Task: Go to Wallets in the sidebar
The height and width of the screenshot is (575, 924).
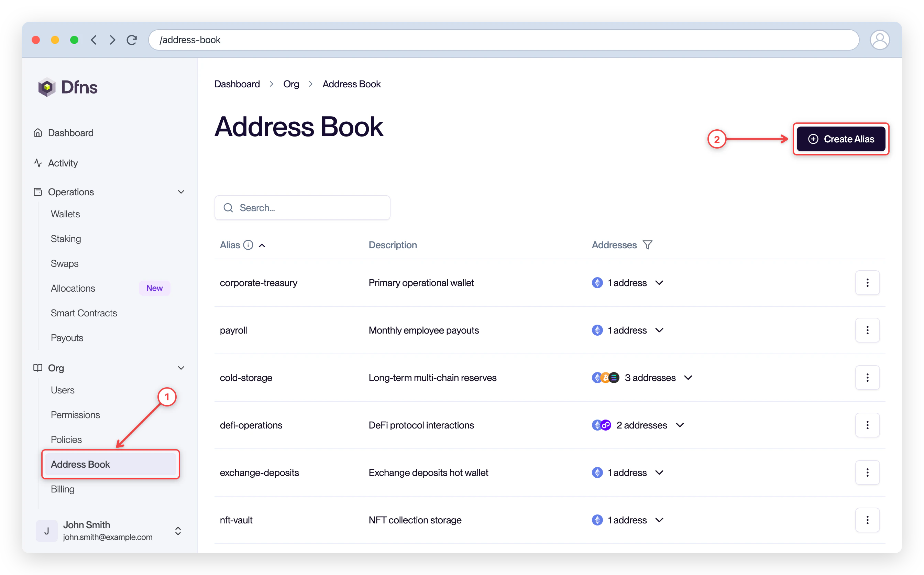Action: [65, 214]
